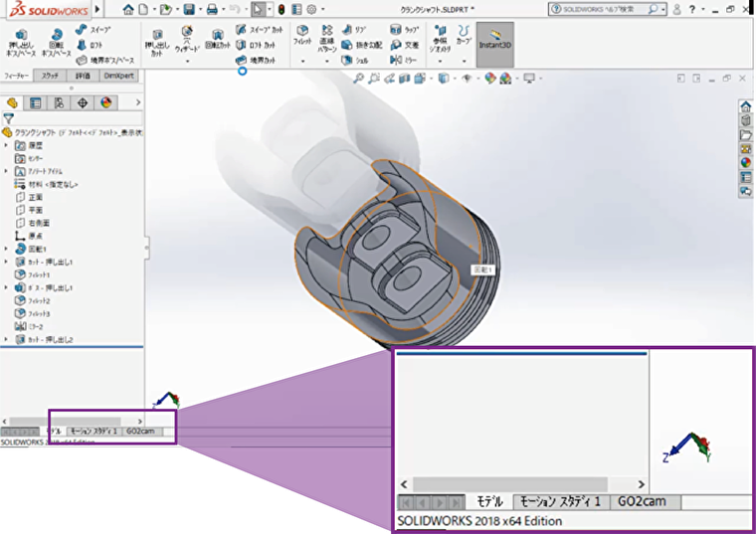This screenshot has height=534, width=756.
Task: Expand the カット-押し出し2 feature node
Action: coord(6,339)
